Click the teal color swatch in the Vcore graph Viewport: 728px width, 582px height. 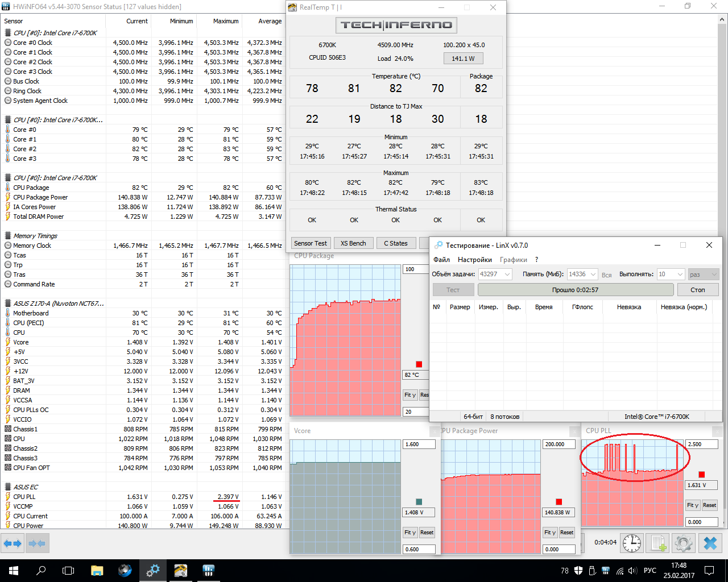tap(419, 502)
